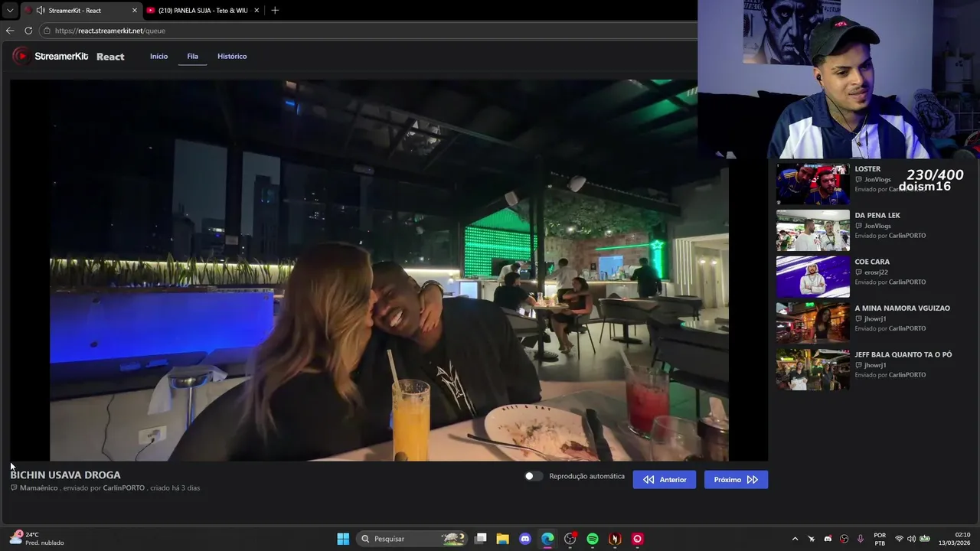Click CarlinPORTO sender under COE CARA
The height and width of the screenshot is (551, 980).
[x=907, y=282]
